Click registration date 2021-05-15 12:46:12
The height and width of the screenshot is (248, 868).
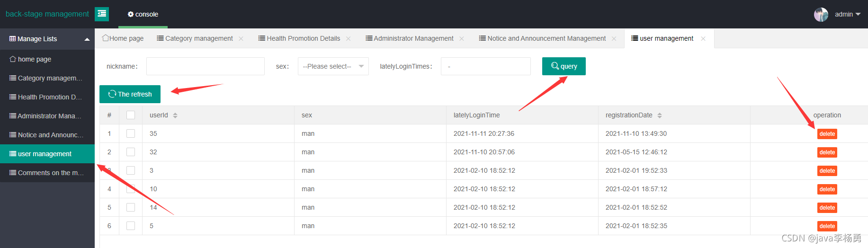636,152
